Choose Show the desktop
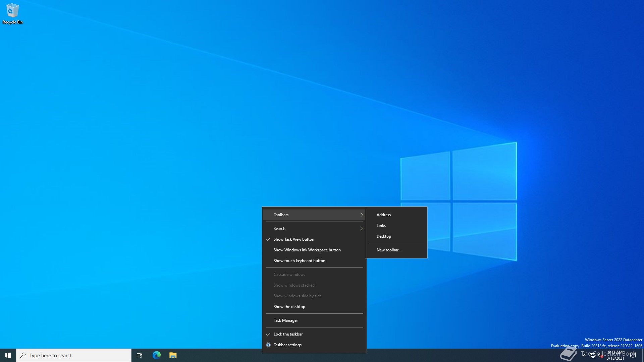 point(314,307)
